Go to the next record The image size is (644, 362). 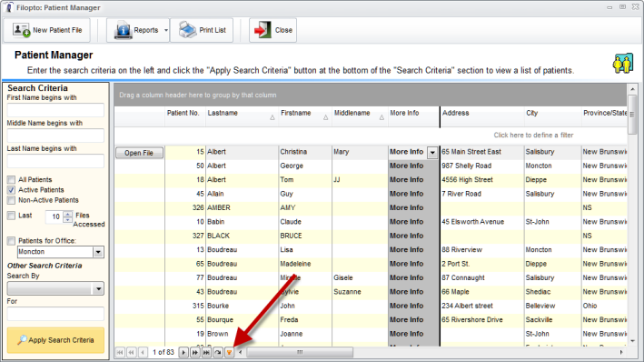pos(183,353)
